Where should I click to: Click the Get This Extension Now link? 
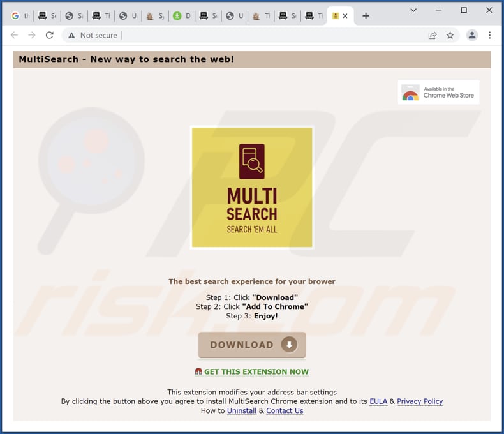(256, 371)
